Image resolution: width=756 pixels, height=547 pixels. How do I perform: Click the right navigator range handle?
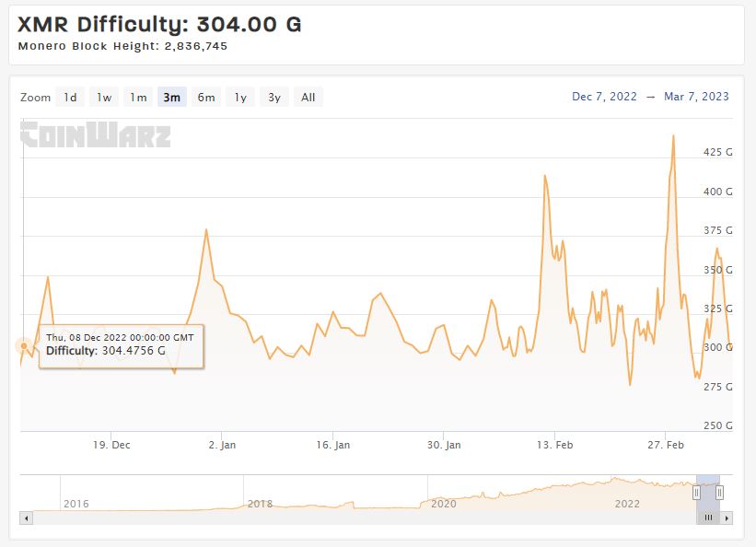(x=719, y=493)
